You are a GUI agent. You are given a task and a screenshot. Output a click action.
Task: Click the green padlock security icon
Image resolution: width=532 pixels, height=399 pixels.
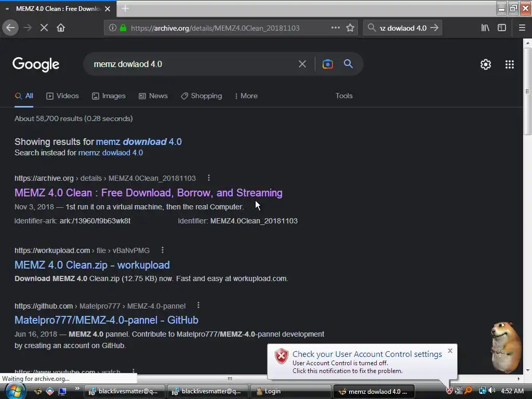(x=123, y=28)
